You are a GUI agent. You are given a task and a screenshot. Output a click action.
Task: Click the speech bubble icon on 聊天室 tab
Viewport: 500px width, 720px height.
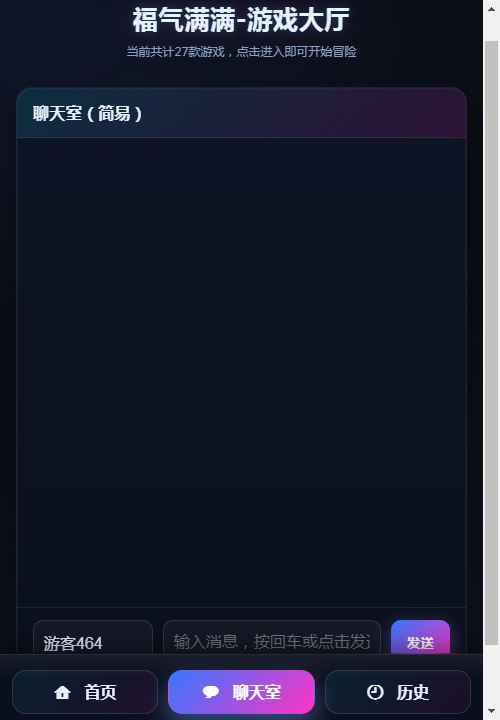point(211,692)
